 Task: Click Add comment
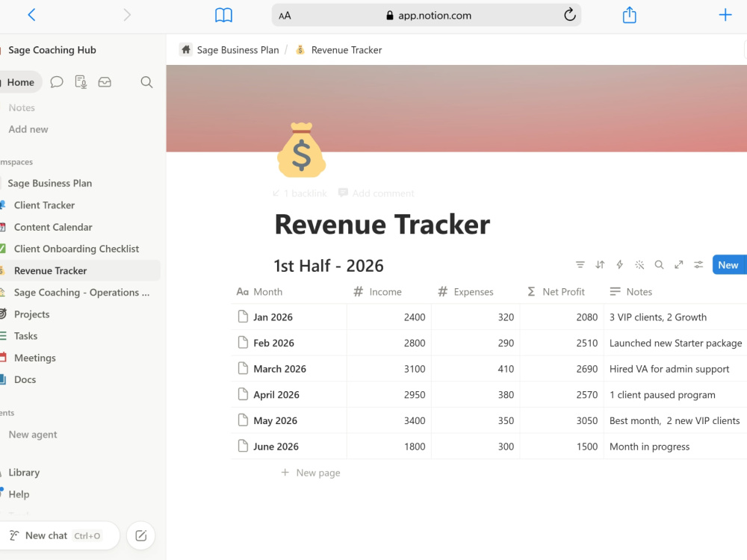coord(376,193)
